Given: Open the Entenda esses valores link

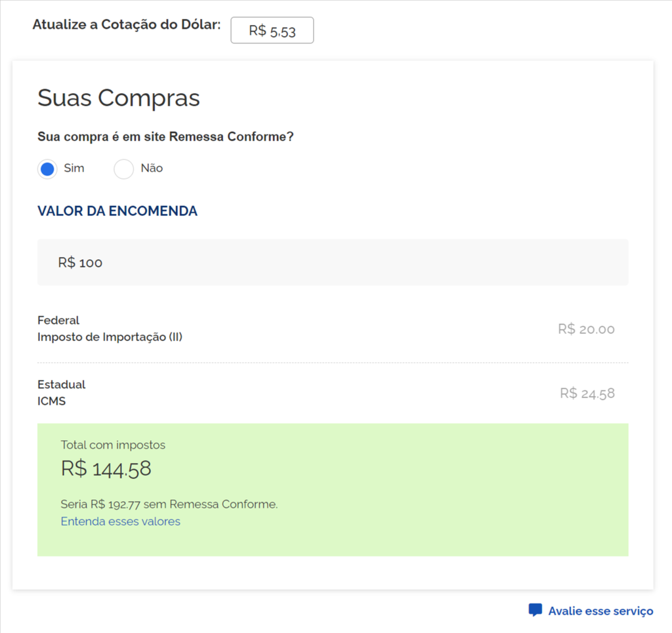Looking at the screenshot, I should click(x=121, y=521).
